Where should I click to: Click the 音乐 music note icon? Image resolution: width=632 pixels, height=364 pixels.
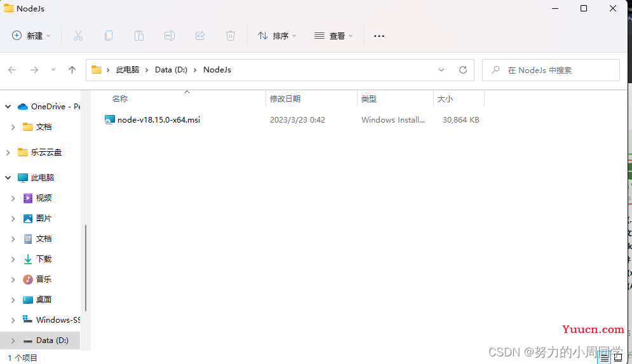tap(28, 280)
